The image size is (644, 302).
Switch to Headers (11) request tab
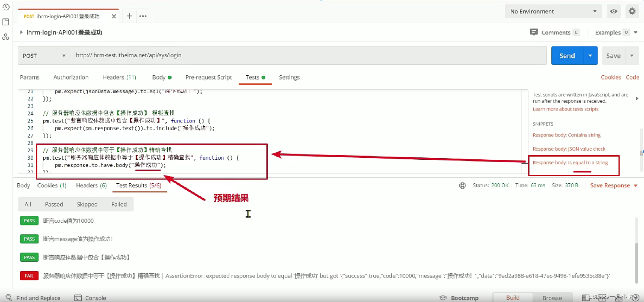119,77
